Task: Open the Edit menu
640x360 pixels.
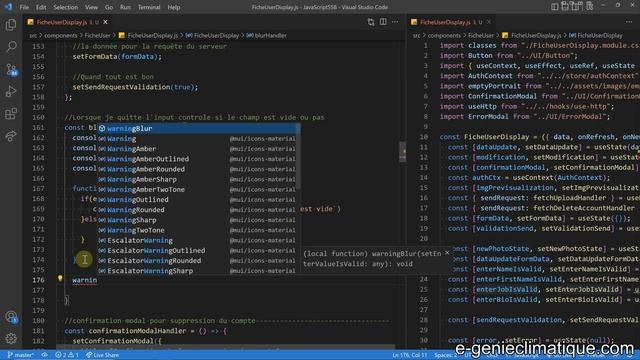Action: point(41,7)
